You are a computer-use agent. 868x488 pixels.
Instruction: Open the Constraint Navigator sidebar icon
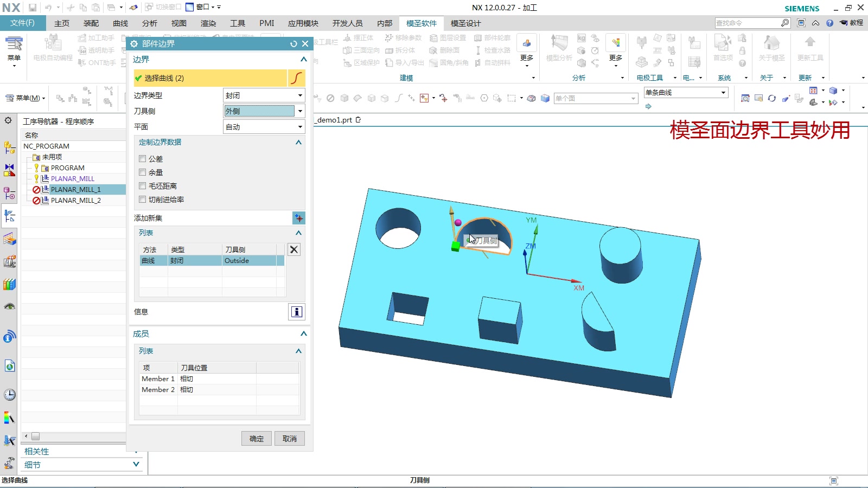(9, 170)
